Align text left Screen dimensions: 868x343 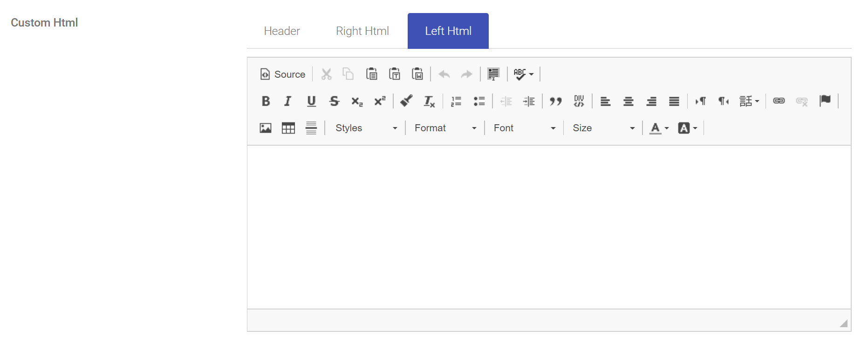(605, 101)
